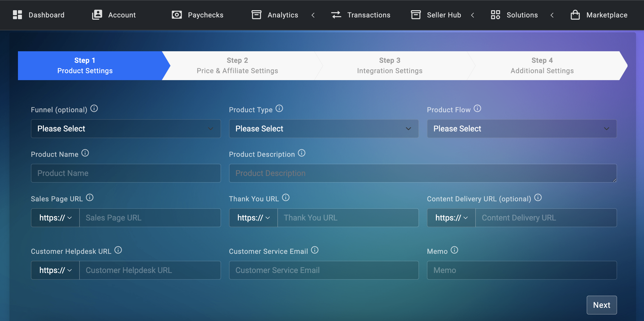The image size is (644, 321).
Task: Click the Dashboard grid icon in navbar
Action: 17,15
